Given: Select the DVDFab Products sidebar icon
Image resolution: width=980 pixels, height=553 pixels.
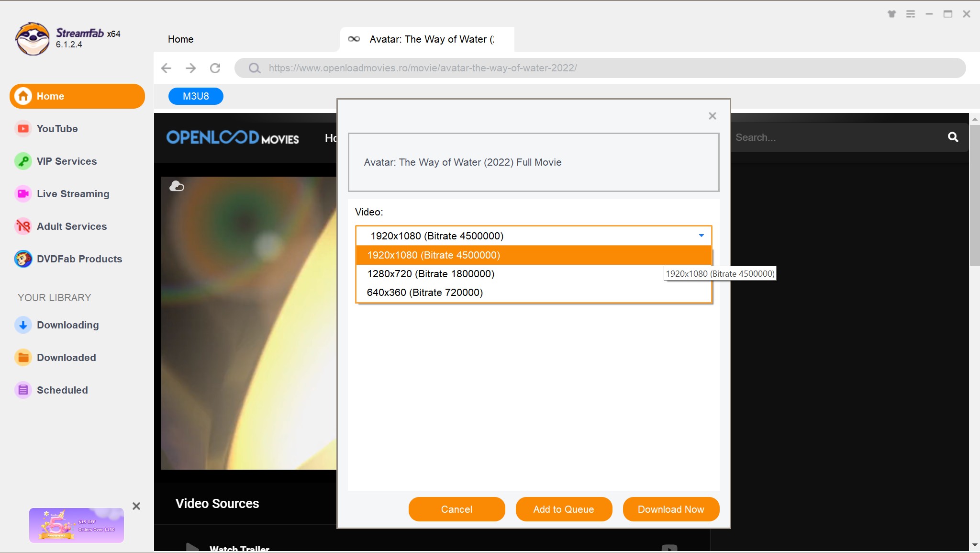Looking at the screenshot, I should coord(23,259).
